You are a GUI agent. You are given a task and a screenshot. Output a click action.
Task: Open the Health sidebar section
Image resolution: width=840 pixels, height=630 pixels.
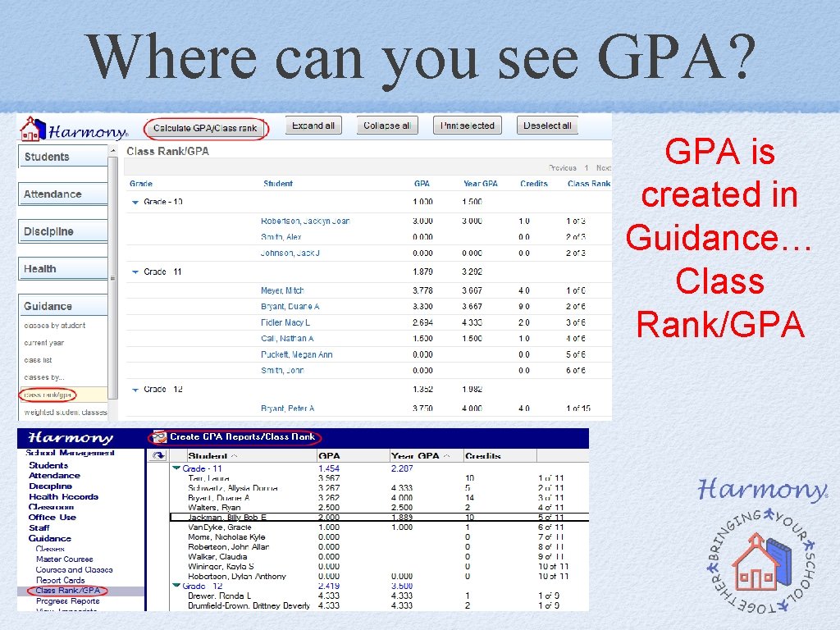pos(63,269)
